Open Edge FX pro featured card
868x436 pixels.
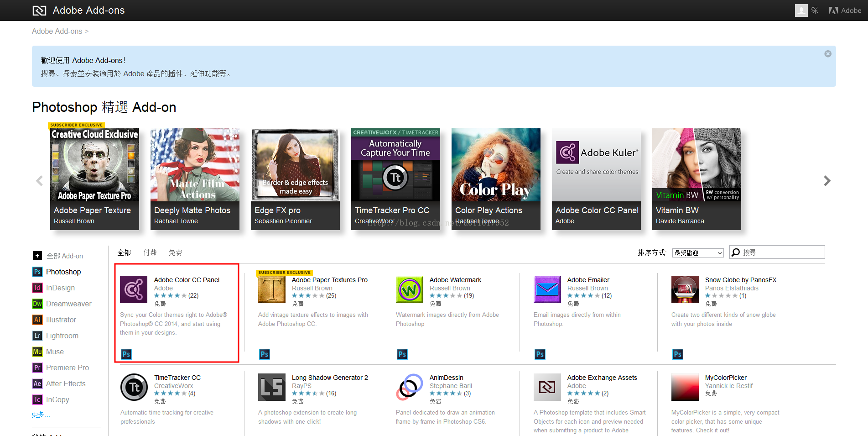(x=295, y=179)
